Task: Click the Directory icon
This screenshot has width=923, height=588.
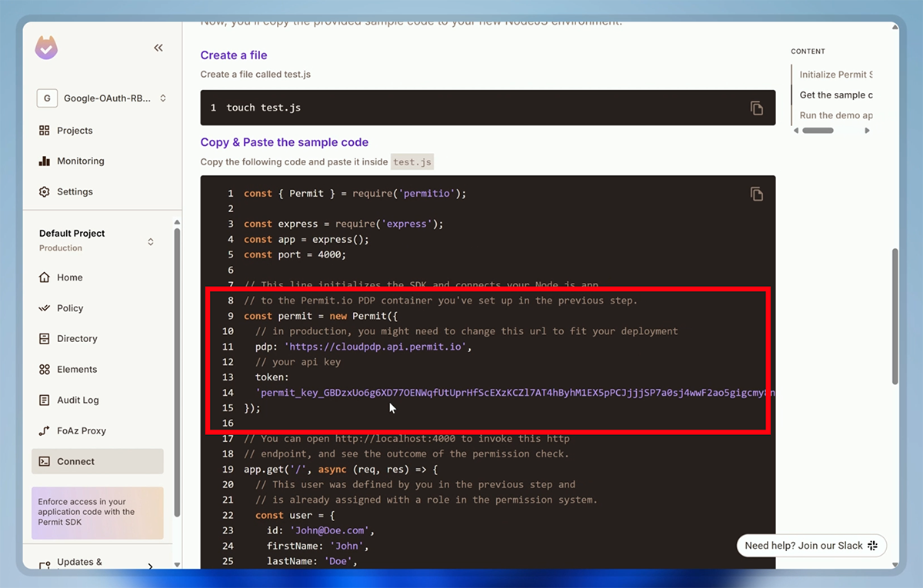Action: click(45, 339)
